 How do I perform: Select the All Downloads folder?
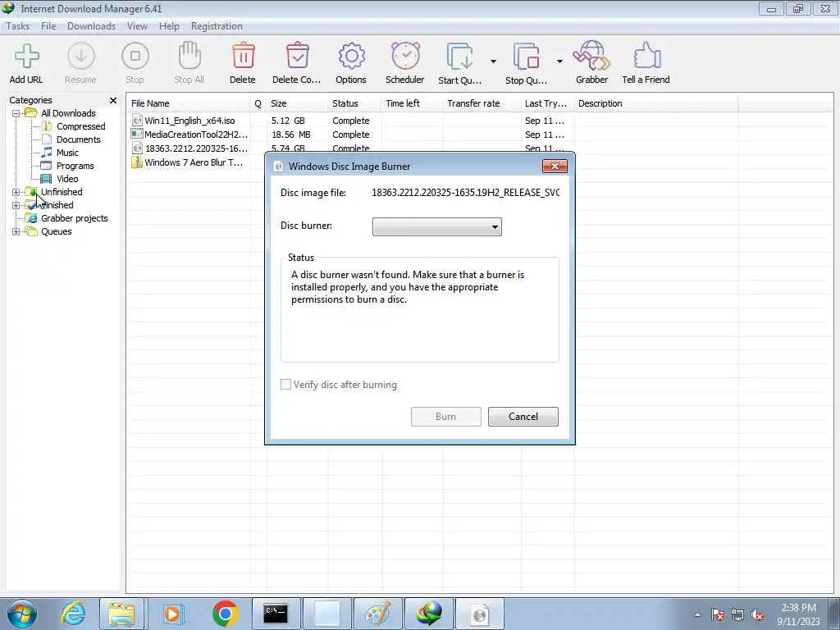pos(68,113)
